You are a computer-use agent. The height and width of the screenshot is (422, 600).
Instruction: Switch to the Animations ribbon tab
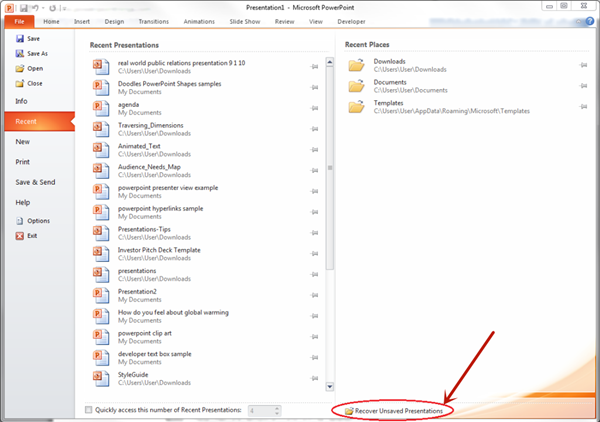199,22
